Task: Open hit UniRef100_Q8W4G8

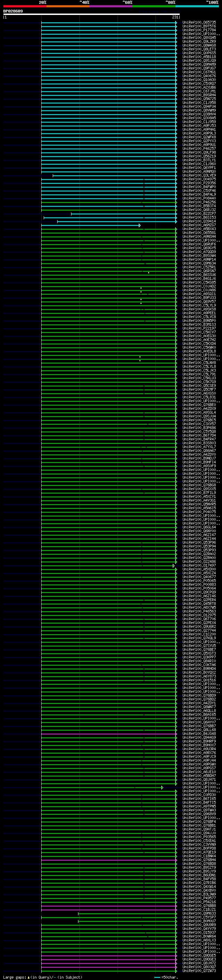Action: point(199,45)
